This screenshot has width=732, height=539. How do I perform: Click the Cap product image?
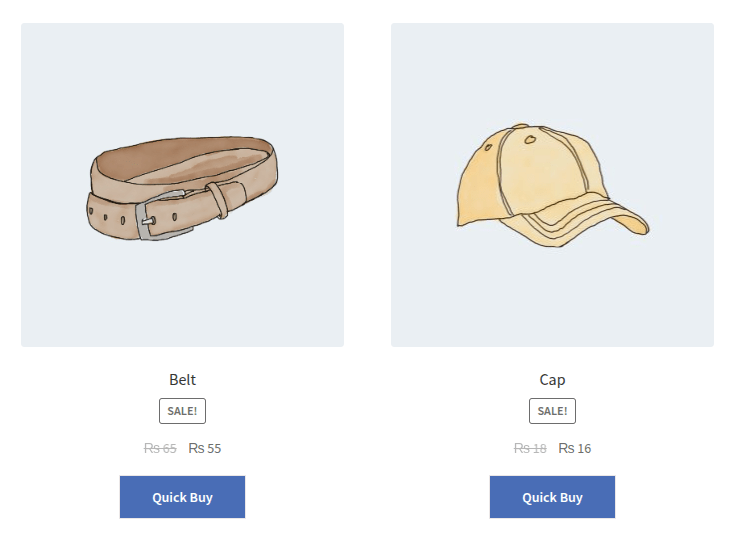coord(552,185)
